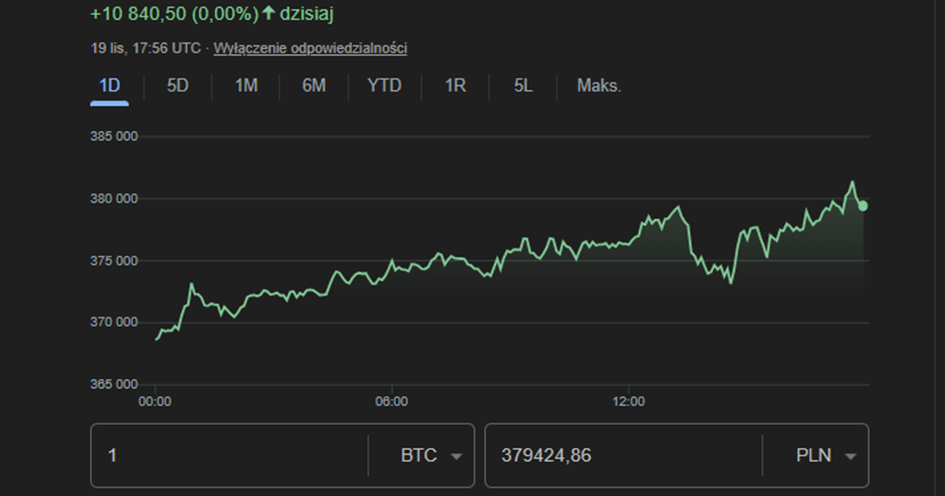The height and width of the screenshot is (496, 945).
Task: Click the 385 000 y-axis label
Action: pyautogui.click(x=114, y=136)
